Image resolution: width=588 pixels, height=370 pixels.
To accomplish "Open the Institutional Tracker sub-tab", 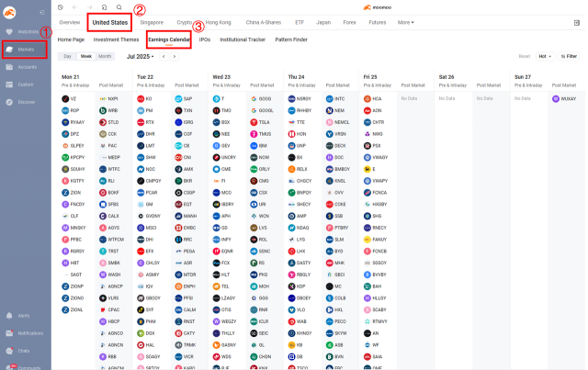I will 243,39.
